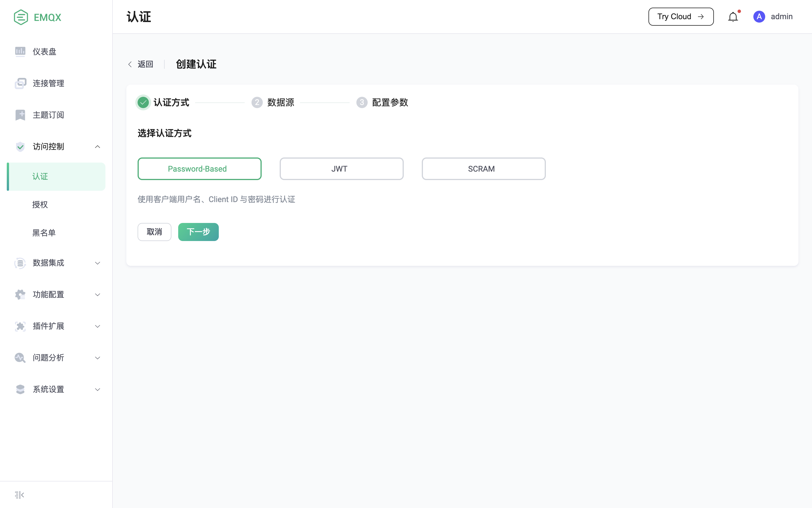Open the 仪表盘 dashboard icon
The image size is (812, 508).
(x=20, y=51)
